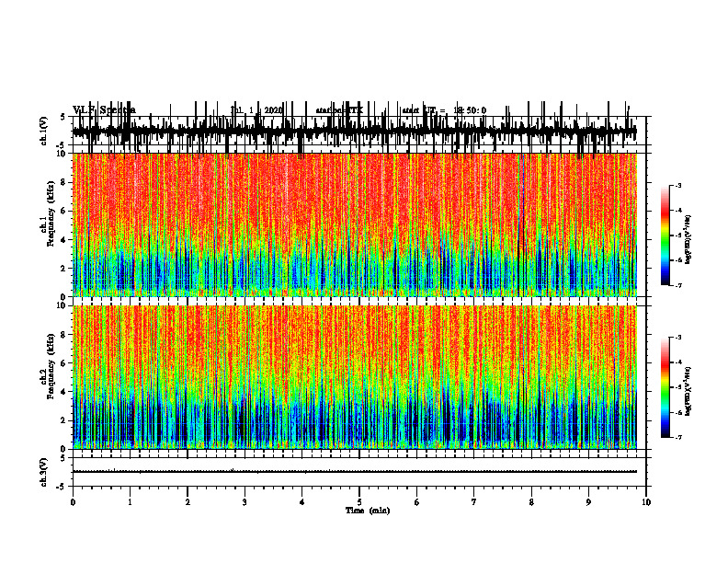This screenshot has width=728, height=563.
Task: Click the date label '1, 2020'
Action: (x=266, y=110)
